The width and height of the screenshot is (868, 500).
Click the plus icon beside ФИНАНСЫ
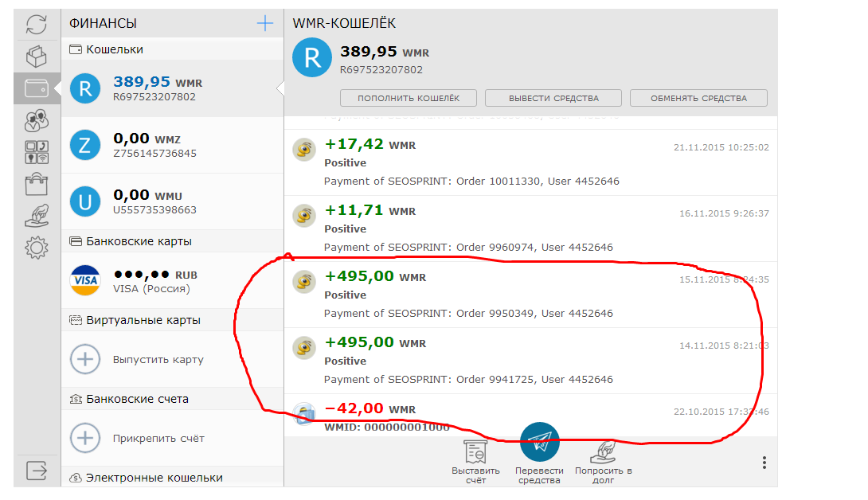tap(264, 24)
